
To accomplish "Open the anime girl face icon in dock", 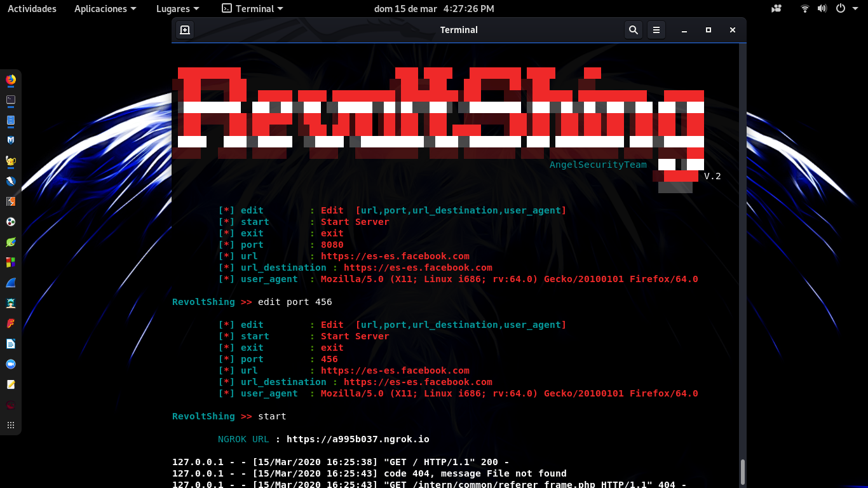I will pos(11,303).
